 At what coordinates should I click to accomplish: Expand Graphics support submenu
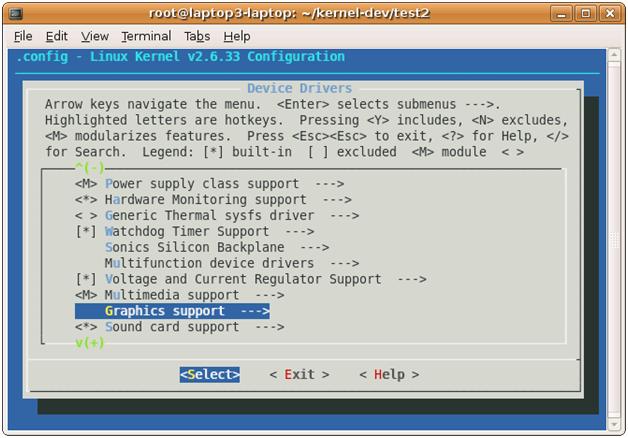coord(172,311)
